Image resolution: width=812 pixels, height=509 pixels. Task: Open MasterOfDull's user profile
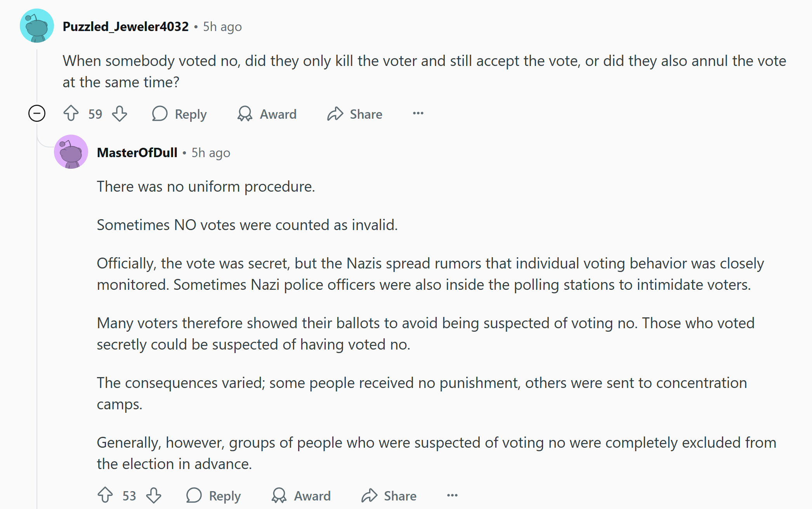137,152
